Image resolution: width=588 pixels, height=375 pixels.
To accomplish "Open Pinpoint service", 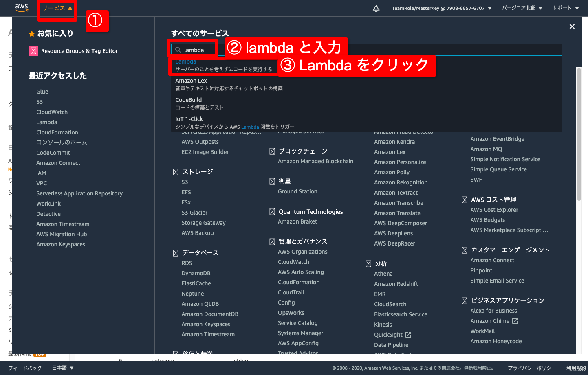I will 481,270.
